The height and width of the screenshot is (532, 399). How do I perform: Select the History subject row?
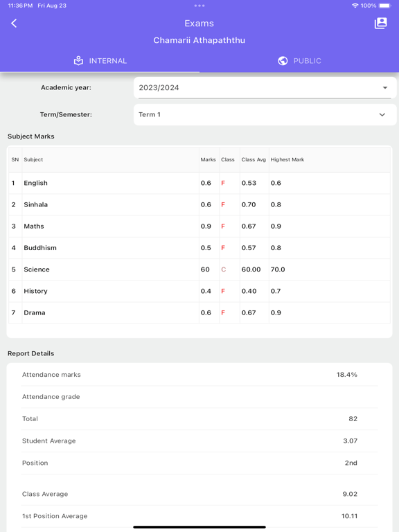click(199, 291)
